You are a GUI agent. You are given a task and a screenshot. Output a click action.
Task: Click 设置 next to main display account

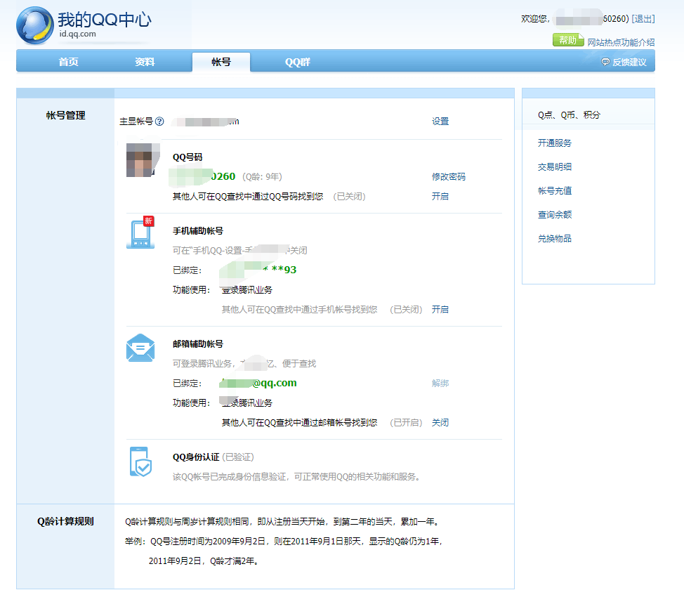tap(440, 122)
